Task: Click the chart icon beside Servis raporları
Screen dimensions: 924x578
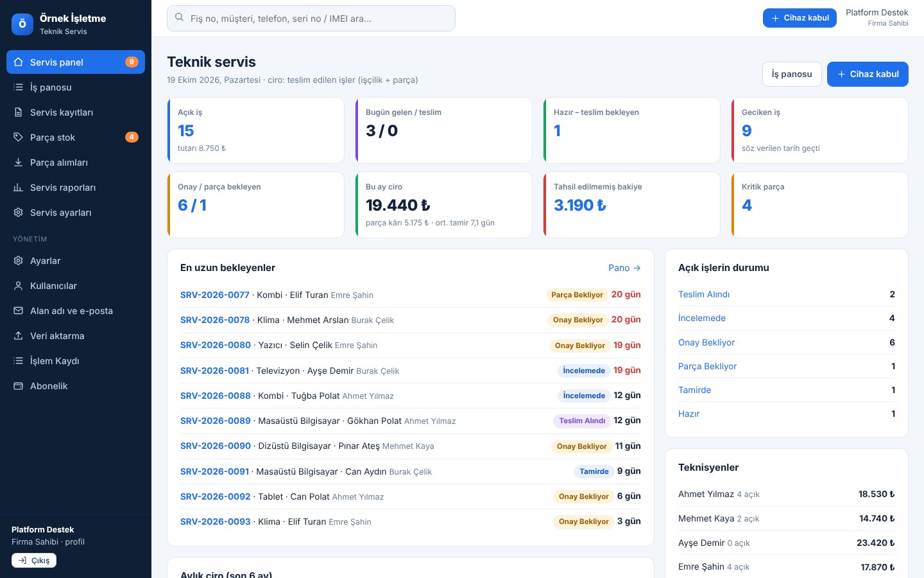Action: 18,188
